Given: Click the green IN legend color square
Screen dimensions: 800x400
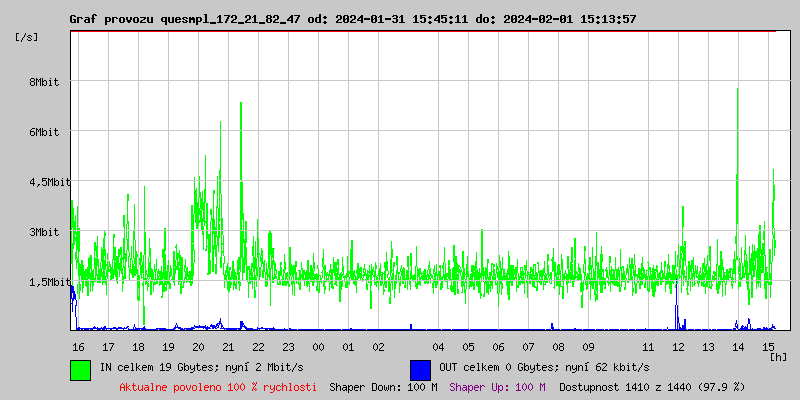Looking at the screenshot, I should pyautogui.click(x=80, y=369).
